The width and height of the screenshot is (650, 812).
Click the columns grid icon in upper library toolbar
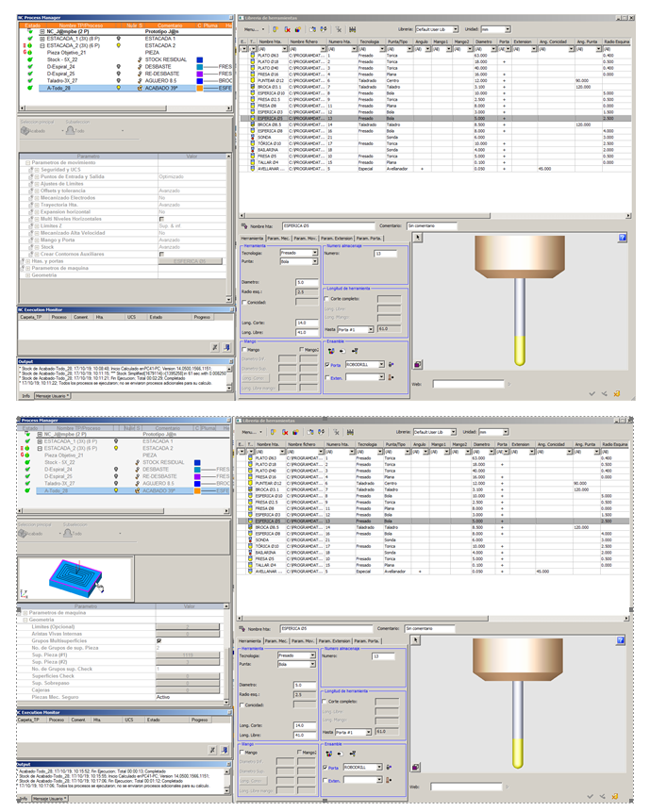coord(352,29)
